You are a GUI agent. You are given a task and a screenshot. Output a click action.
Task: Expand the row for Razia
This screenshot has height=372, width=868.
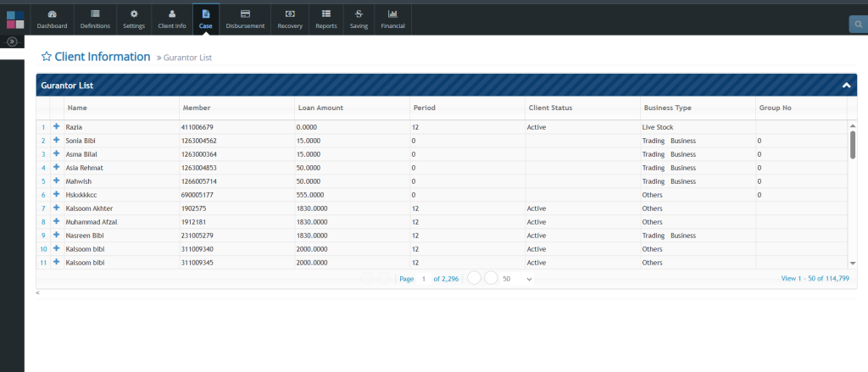coord(57,126)
